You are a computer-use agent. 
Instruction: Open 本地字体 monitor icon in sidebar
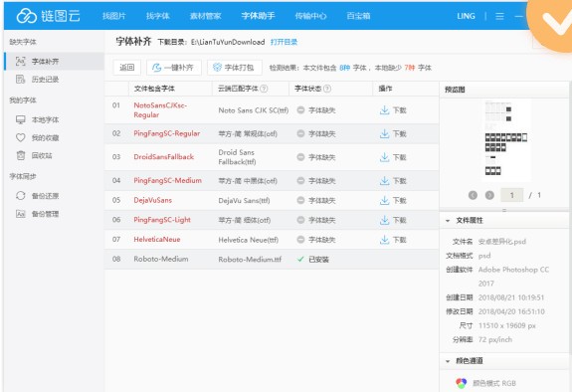coord(21,119)
